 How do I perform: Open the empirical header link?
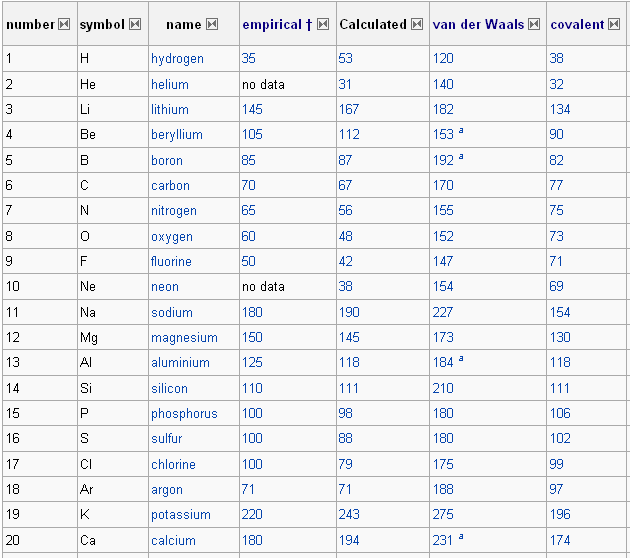point(271,24)
